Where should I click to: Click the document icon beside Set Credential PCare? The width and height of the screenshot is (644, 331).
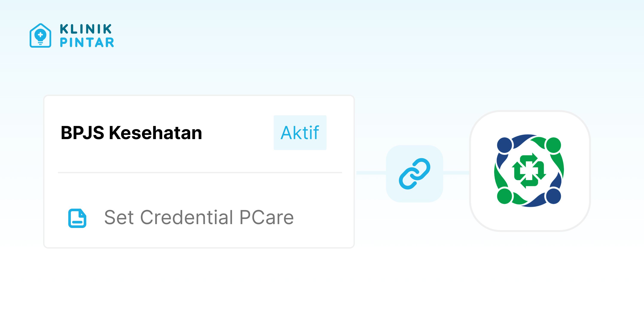pyautogui.click(x=77, y=218)
